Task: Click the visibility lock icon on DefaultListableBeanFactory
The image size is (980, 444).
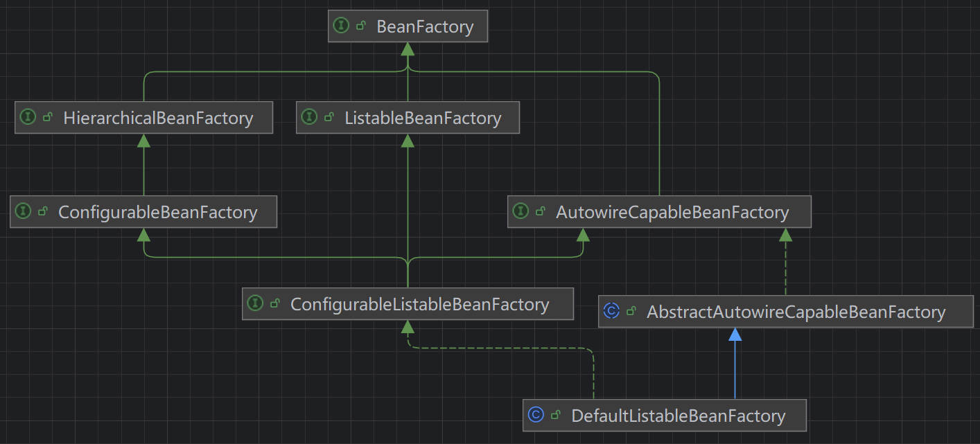Action: pyautogui.click(x=556, y=415)
